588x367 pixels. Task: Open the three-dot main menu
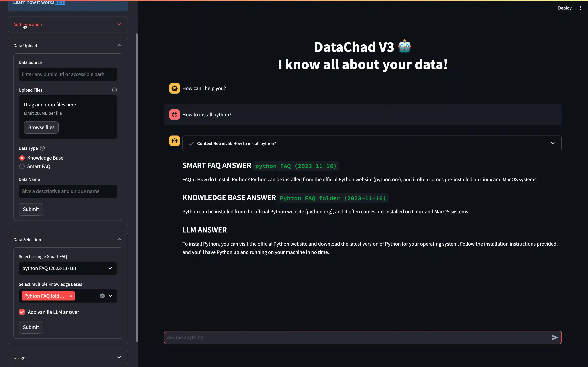point(581,8)
